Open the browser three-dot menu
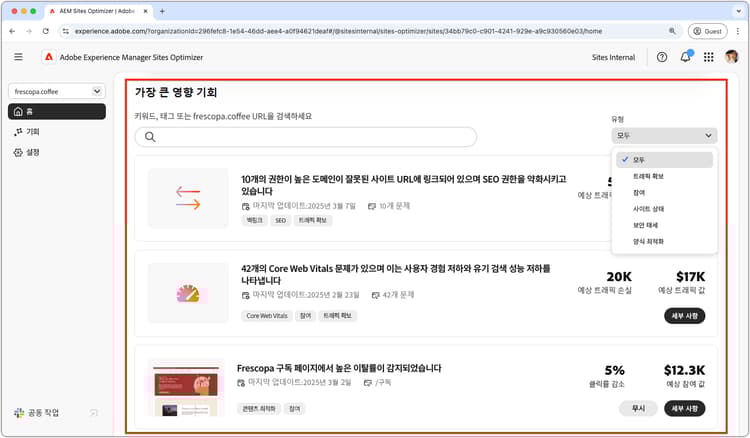Screen dimensions: 750x438 point(738,31)
